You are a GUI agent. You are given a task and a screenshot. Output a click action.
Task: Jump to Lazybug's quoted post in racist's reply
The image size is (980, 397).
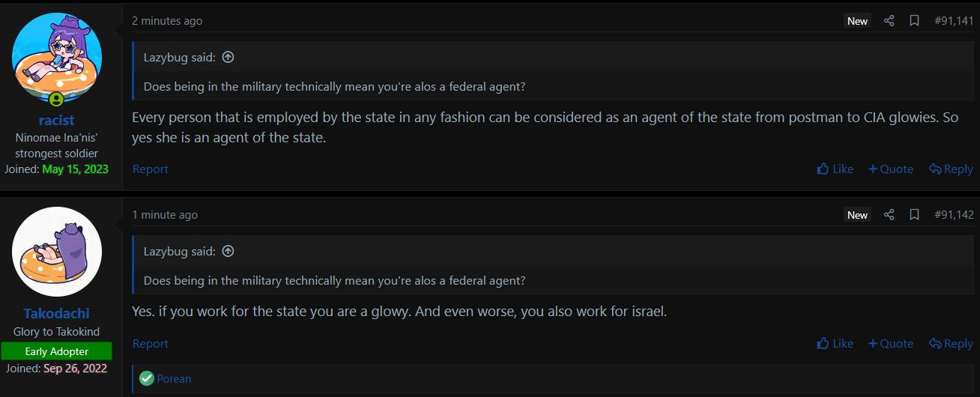pyautogui.click(x=229, y=57)
